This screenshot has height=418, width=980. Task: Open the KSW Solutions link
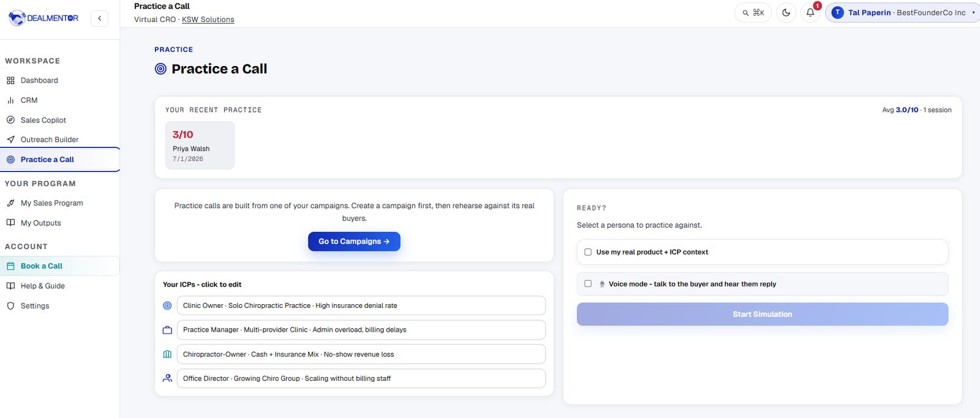tap(208, 20)
